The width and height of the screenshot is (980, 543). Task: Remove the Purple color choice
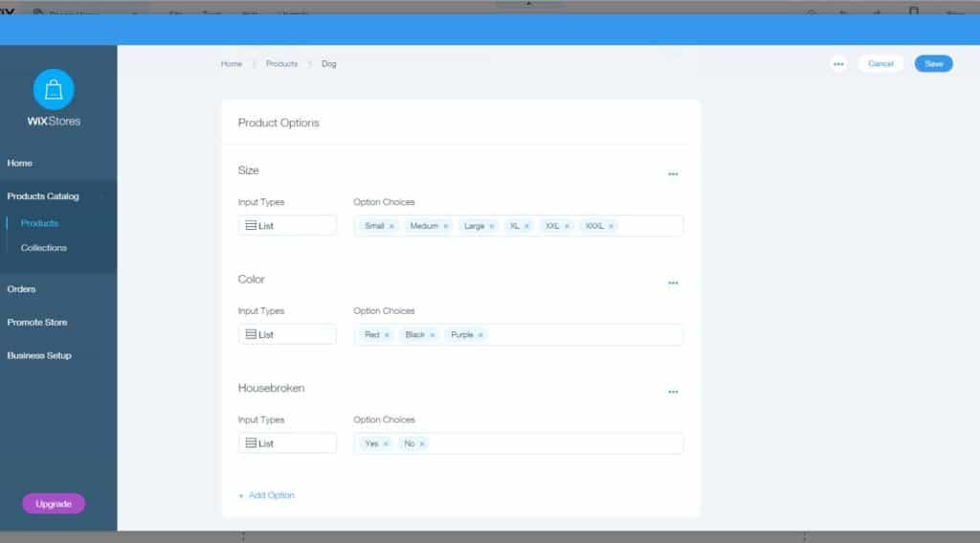tap(480, 335)
